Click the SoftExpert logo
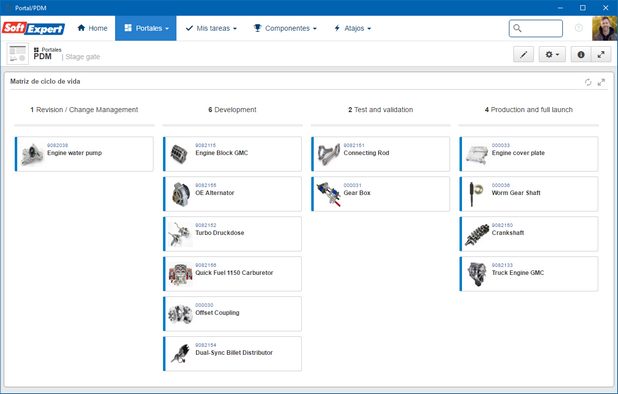 pyautogui.click(x=34, y=28)
